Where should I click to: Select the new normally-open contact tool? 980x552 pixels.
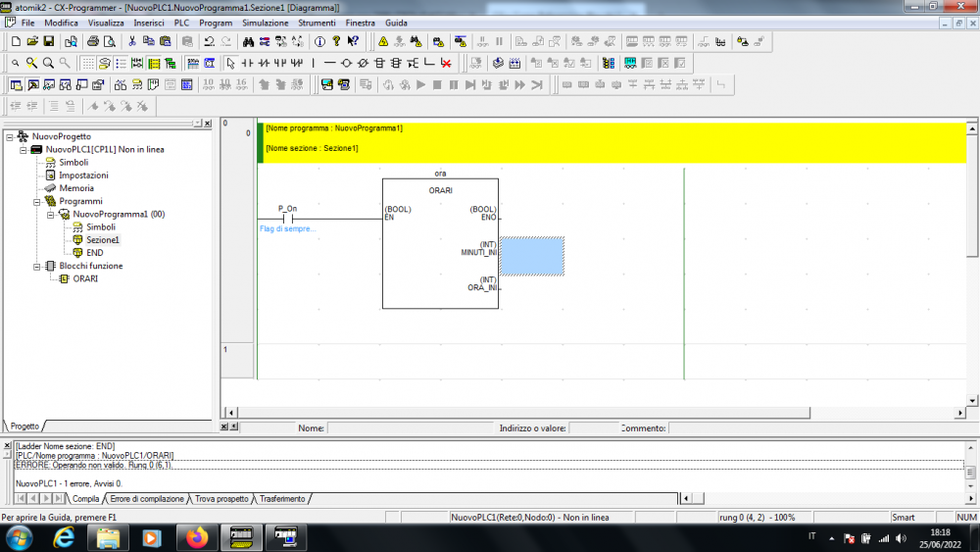(x=248, y=63)
